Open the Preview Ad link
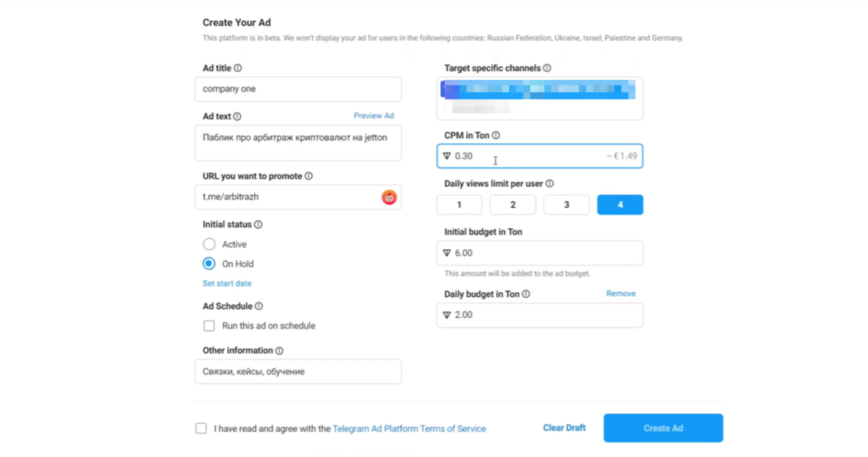This screenshot has height=457, width=868. click(373, 116)
